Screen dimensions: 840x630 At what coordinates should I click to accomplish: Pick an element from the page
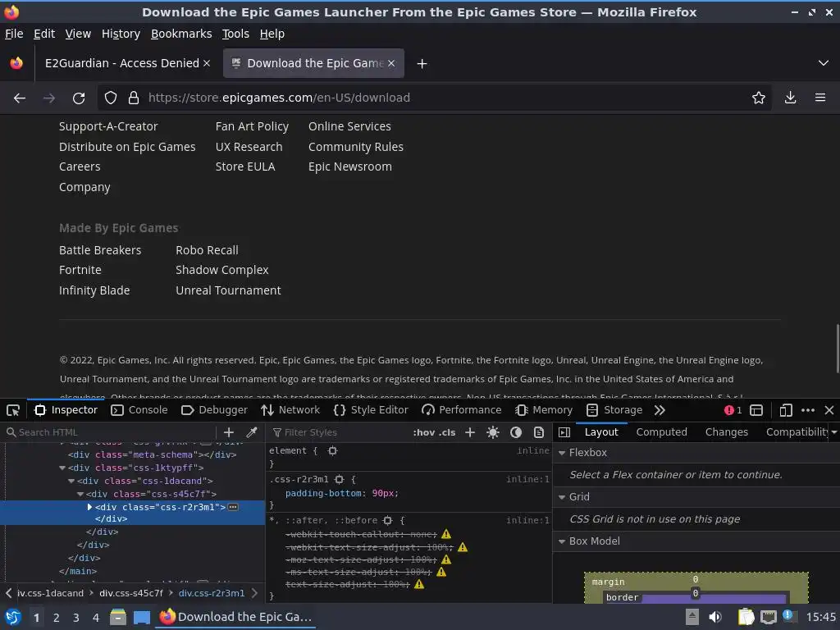(x=13, y=410)
